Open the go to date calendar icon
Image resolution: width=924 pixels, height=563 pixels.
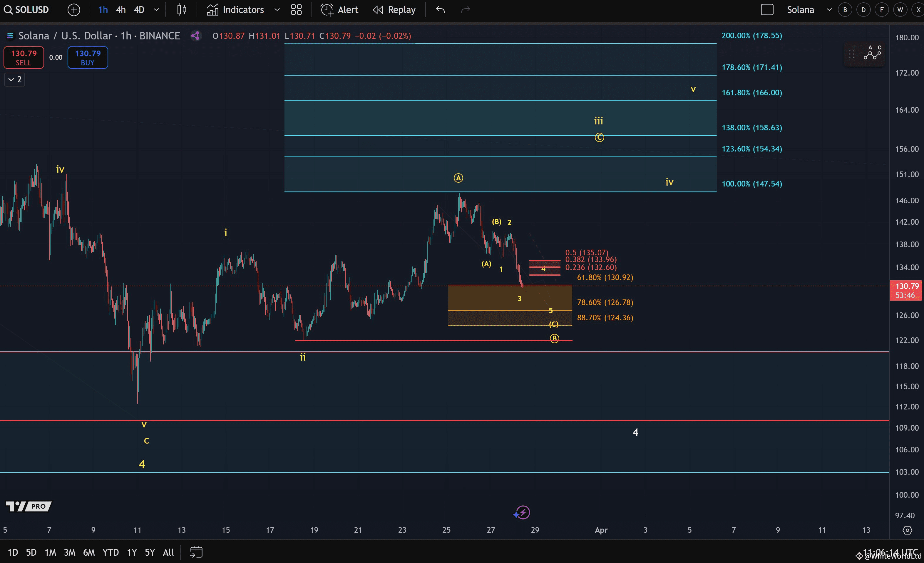pos(196,552)
